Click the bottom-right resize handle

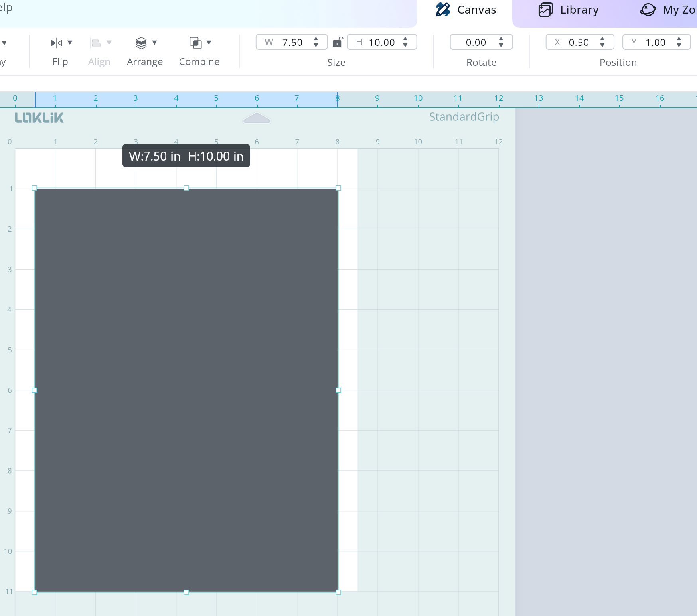338,592
